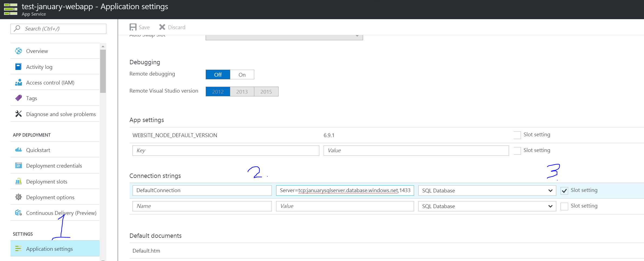Image resolution: width=644 pixels, height=261 pixels.
Task: Open Diagnose and solve problems
Action: [55, 114]
